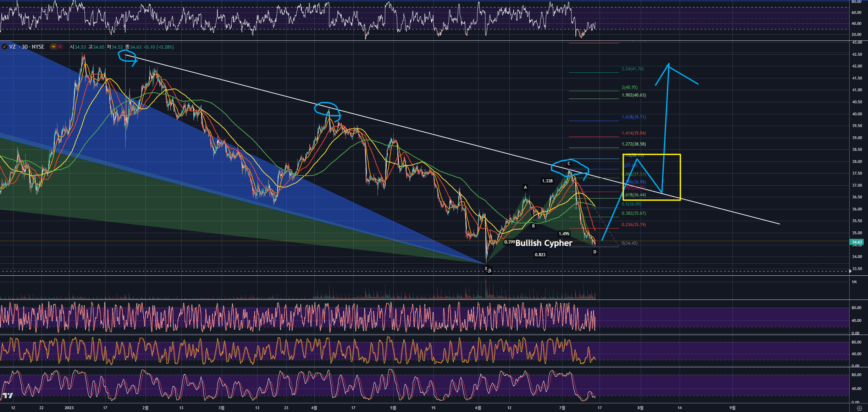
Task: Select the Bullish Cypher pattern label
Action: [543, 243]
